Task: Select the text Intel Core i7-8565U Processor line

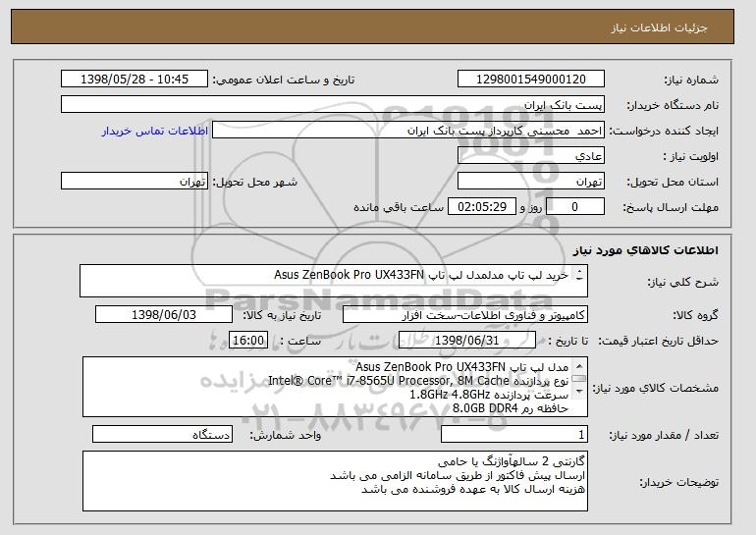Action: click(x=418, y=381)
